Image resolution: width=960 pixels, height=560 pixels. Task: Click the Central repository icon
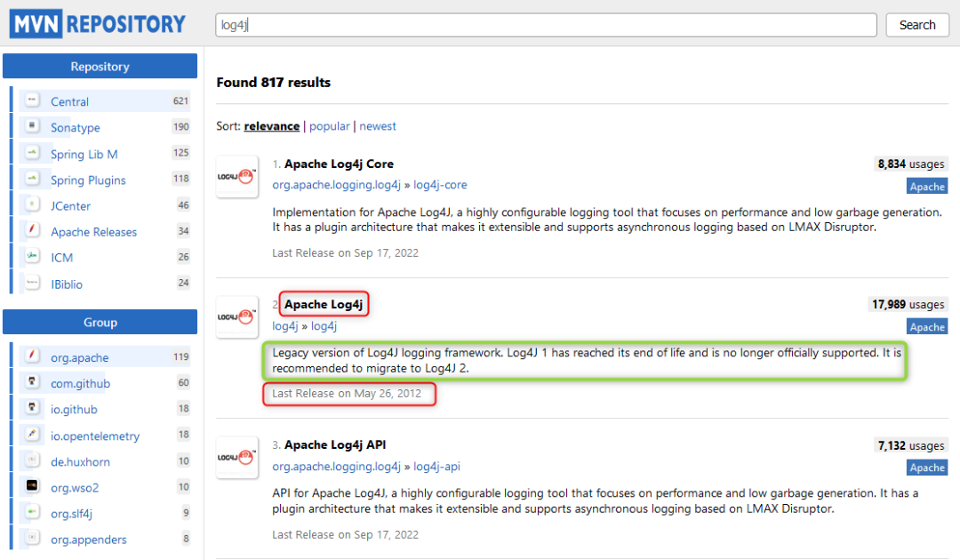tap(33, 100)
